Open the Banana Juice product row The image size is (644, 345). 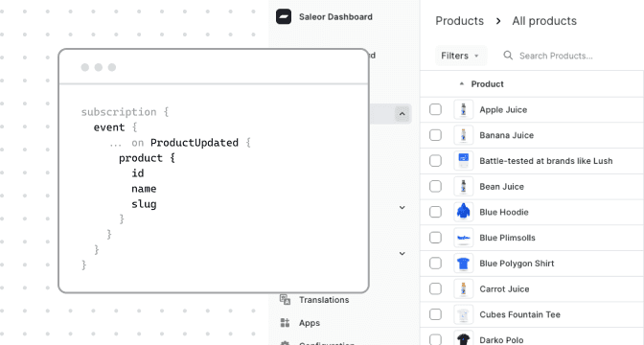click(532, 135)
